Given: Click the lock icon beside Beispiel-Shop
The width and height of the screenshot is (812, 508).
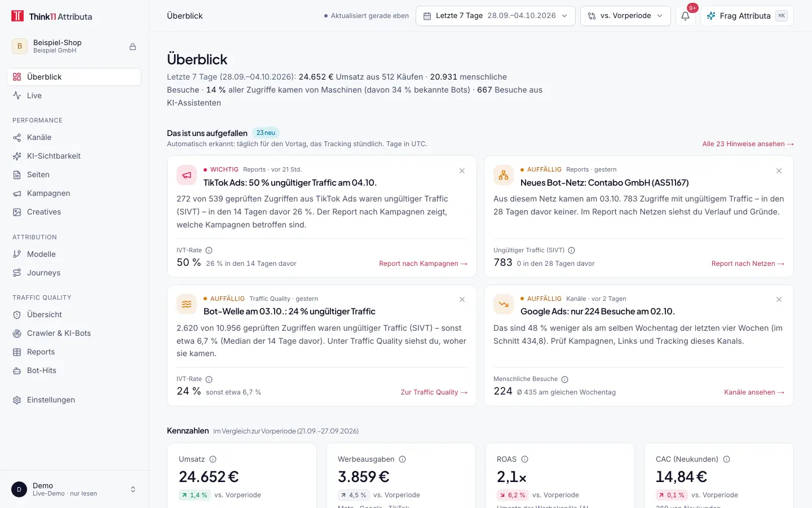Looking at the screenshot, I should 133,46.
